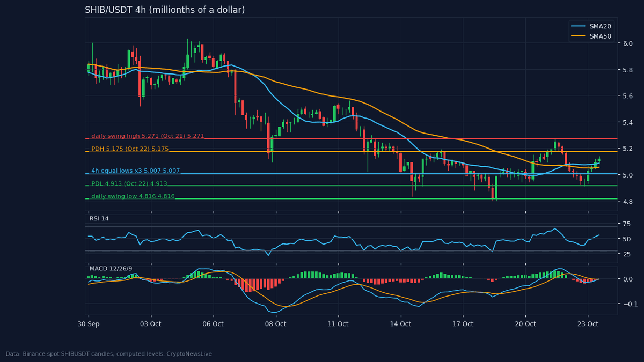Viewport: 644px width, 362px height.
Task: Select the SMA20 legend entry
Action: (592, 26)
